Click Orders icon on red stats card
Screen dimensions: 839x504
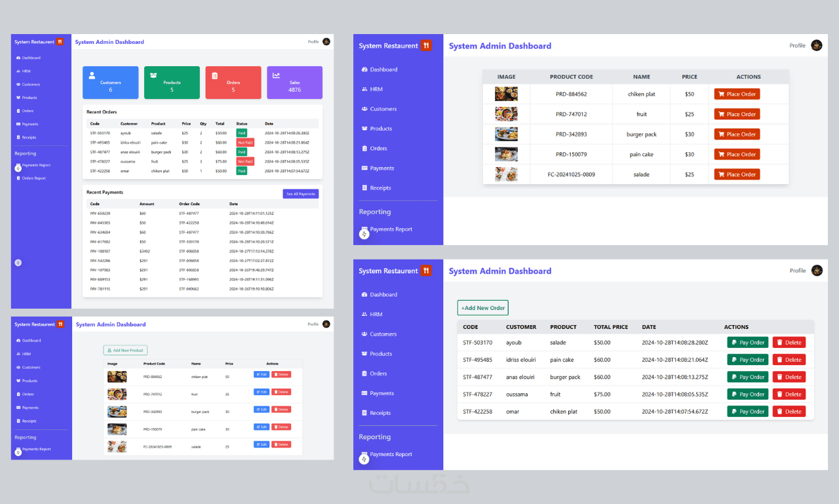[214, 75]
